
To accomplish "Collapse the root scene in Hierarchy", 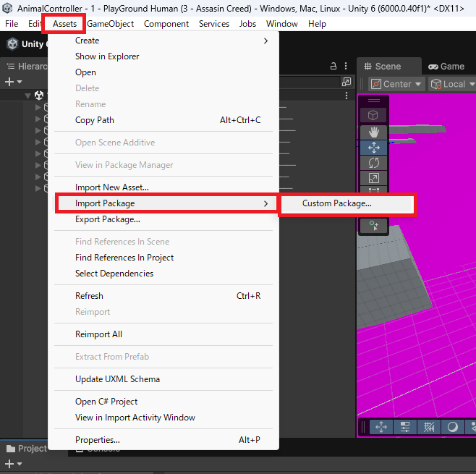I will click(x=28, y=96).
